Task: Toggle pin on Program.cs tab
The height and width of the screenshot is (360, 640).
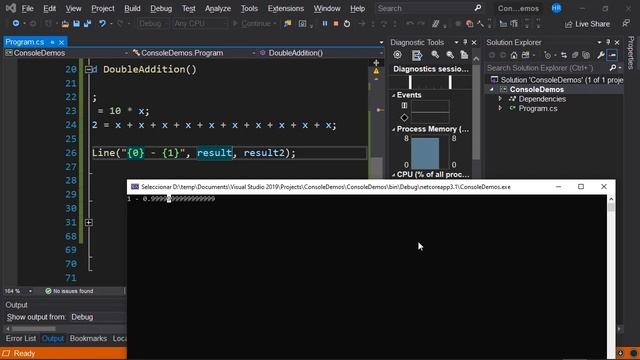Action: (52, 42)
